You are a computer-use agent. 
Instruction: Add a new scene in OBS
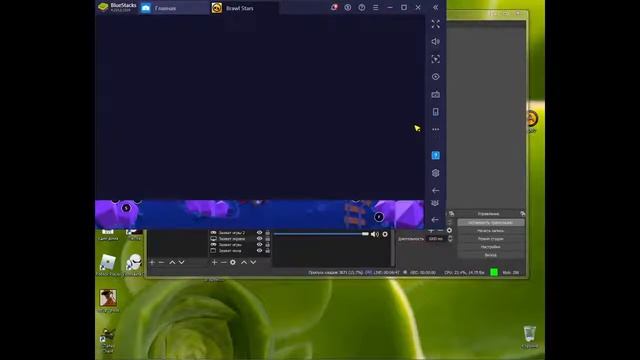(x=152, y=262)
